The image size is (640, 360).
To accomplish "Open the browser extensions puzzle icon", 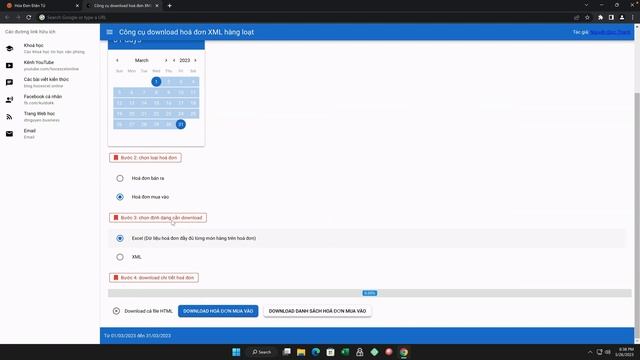I will tap(600, 18).
